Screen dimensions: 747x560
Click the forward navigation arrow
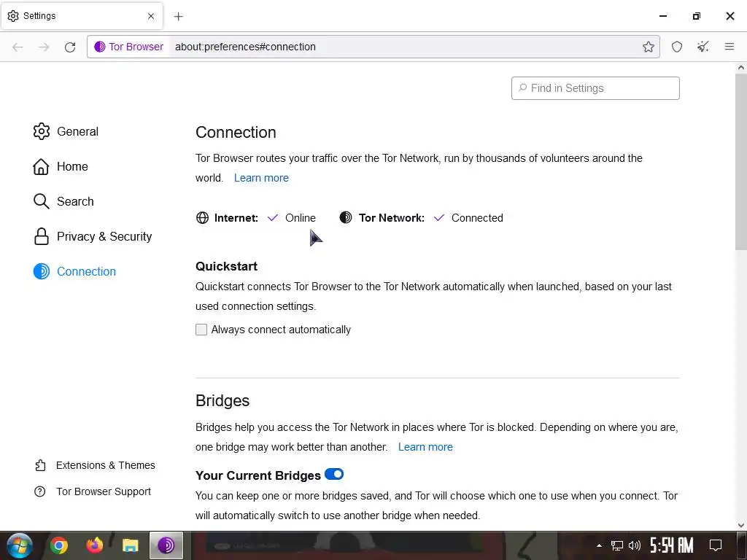pyautogui.click(x=44, y=47)
